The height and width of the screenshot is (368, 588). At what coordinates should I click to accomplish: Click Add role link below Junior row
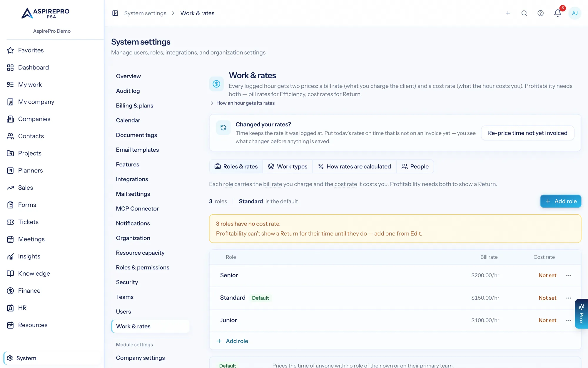pos(232,341)
